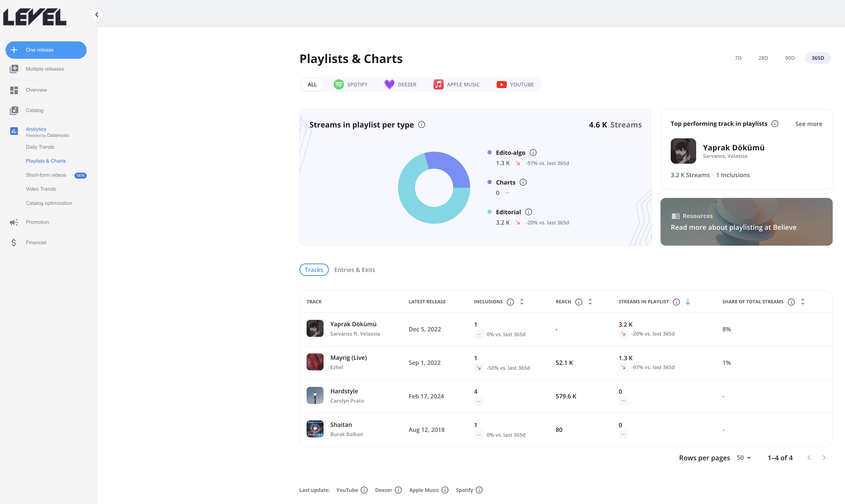Select the 7D time range
The height and width of the screenshot is (504, 845).
point(738,58)
